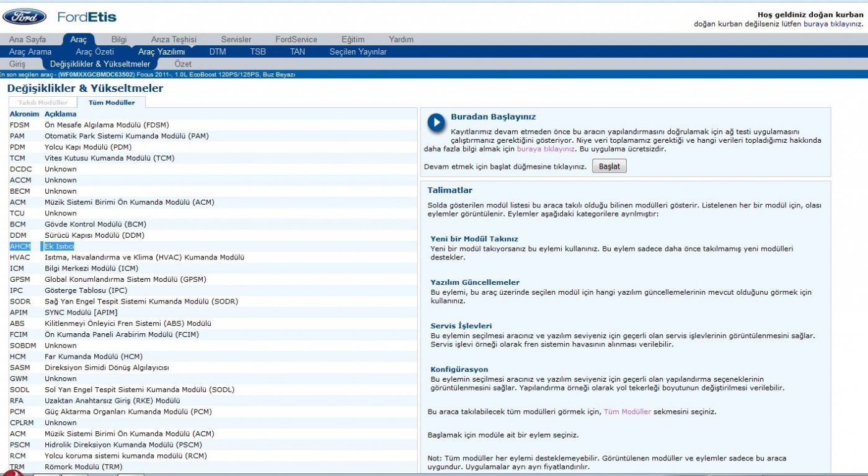Switch to Takılı Modüller tab
The width and height of the screenshot is (868, 476).
43,102
